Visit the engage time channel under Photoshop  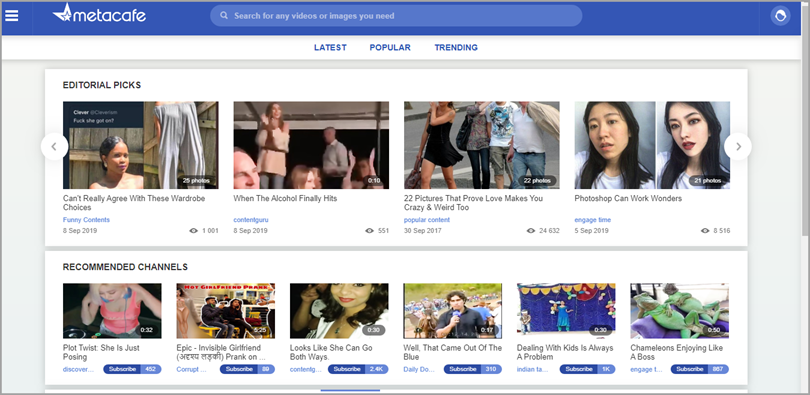point(593,220)
